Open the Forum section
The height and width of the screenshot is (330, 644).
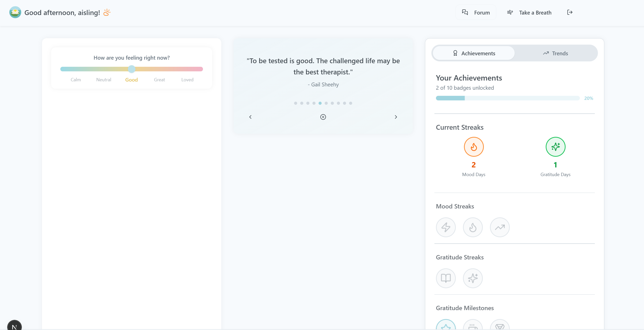tap(476, 12)
